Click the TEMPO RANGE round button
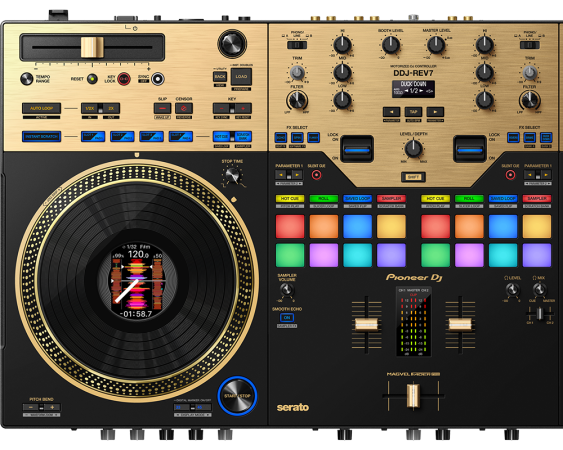 coord(27,79)
